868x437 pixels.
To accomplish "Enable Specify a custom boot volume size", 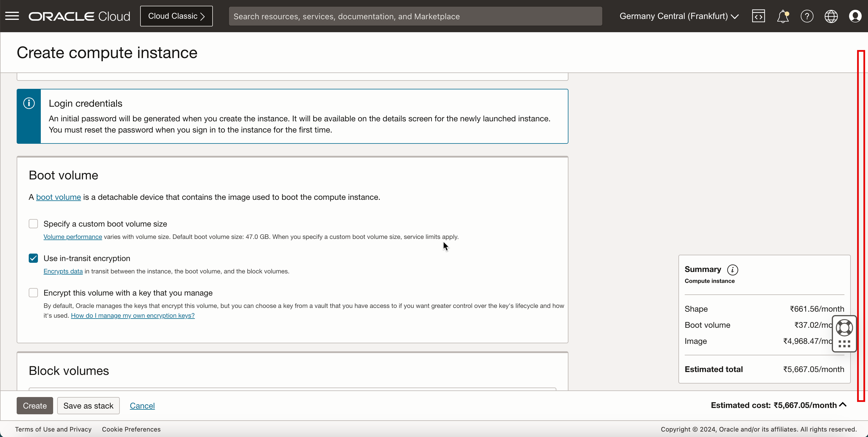I will 33,223.
